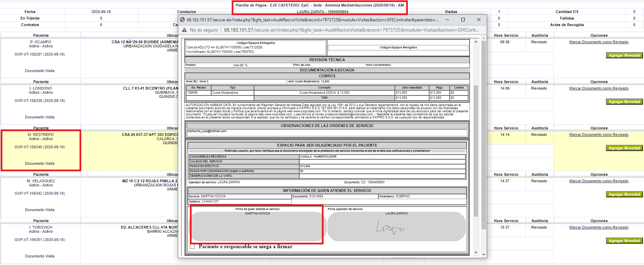The image size is (644, 265).
Task: Close the popup browser window
Action: pos(479,20)
